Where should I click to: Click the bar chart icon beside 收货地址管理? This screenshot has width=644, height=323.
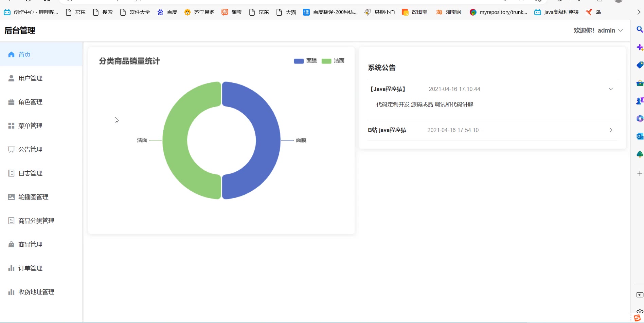tap(11, 292)
